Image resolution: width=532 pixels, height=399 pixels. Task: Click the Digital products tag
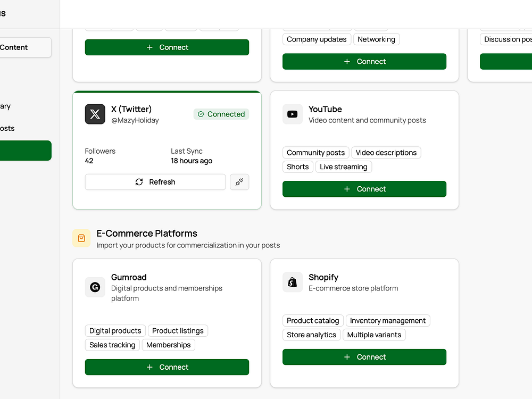[115, 331]
